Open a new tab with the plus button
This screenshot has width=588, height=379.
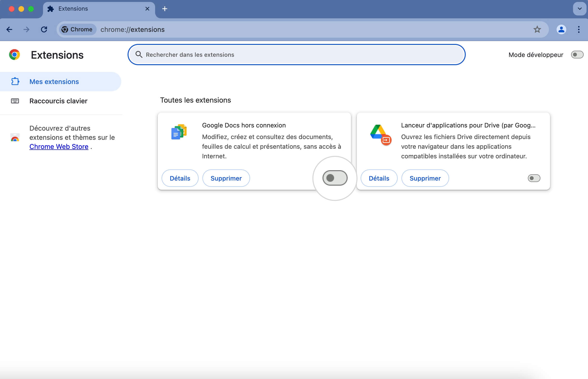tap(165, 9)
